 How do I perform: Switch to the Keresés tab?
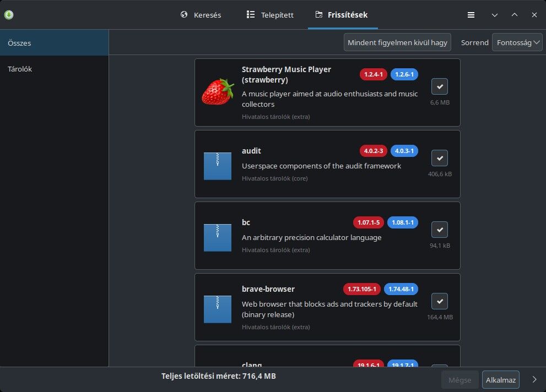201,15
